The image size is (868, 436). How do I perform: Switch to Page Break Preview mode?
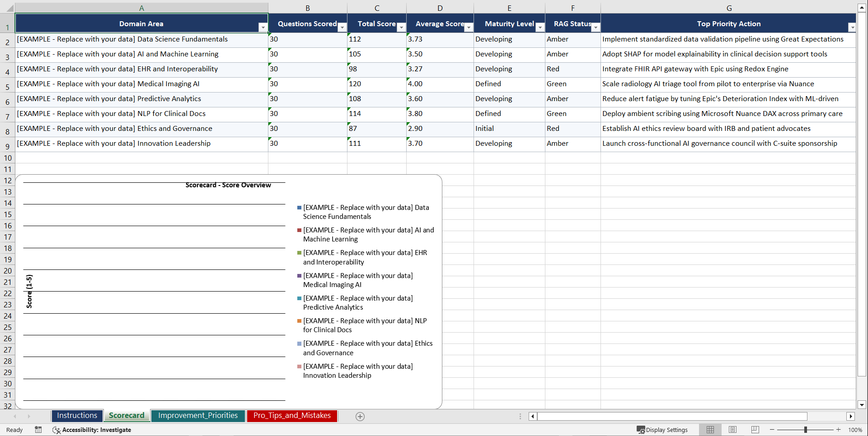click(x=754, y=430)
